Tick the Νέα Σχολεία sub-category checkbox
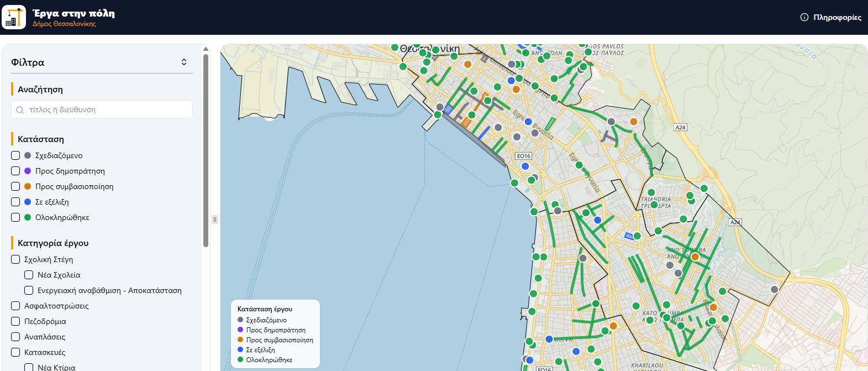 click(x=29, y=275)
